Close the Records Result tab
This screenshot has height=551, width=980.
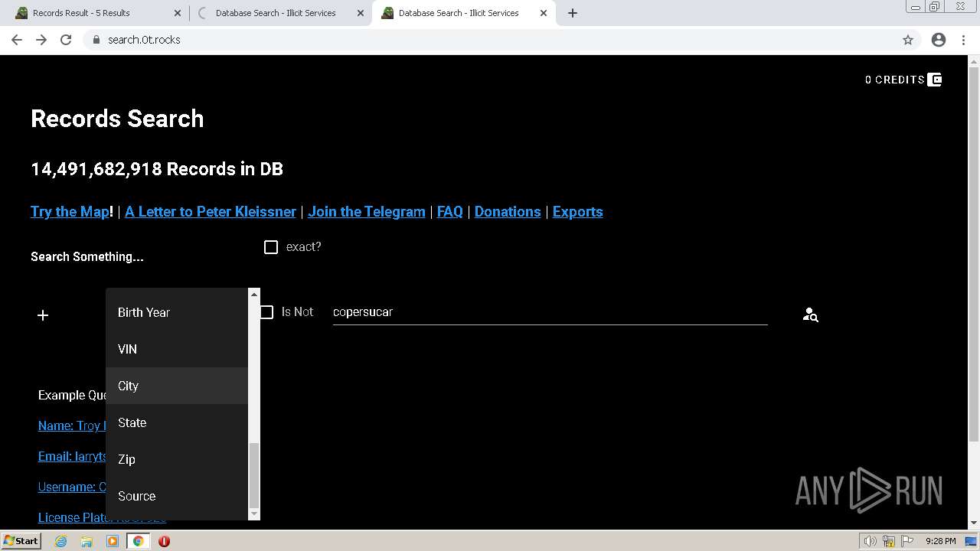pyautogui.click(x=178, y=13)
